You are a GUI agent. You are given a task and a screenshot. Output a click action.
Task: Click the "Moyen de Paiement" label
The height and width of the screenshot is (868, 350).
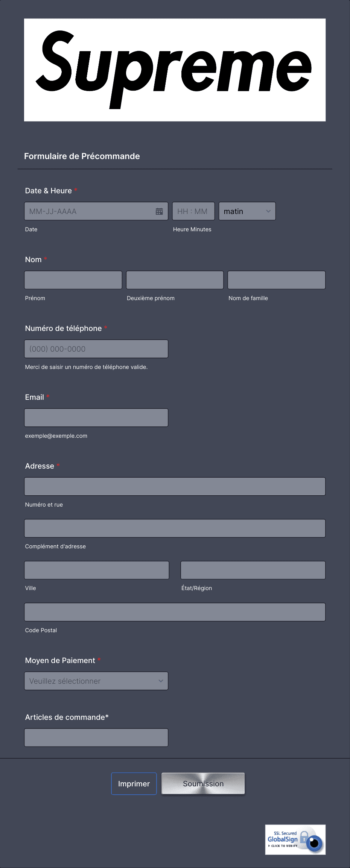point(60,660)
